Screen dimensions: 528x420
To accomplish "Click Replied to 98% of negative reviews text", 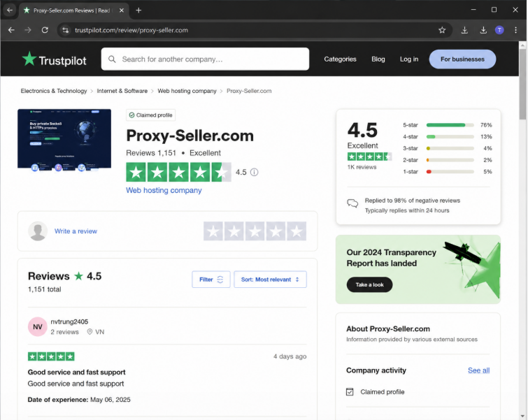I will click(413, 201).
